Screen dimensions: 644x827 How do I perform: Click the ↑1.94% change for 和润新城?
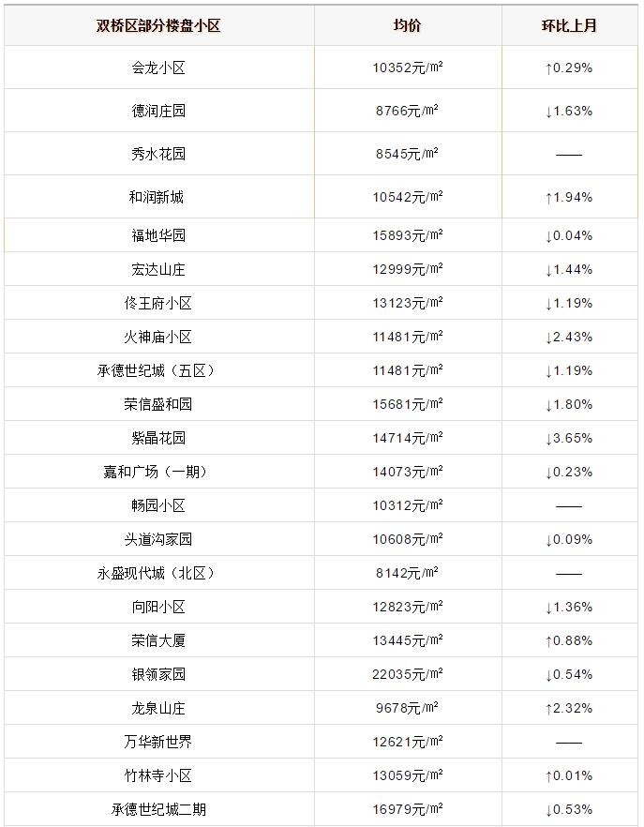[568, 197]
